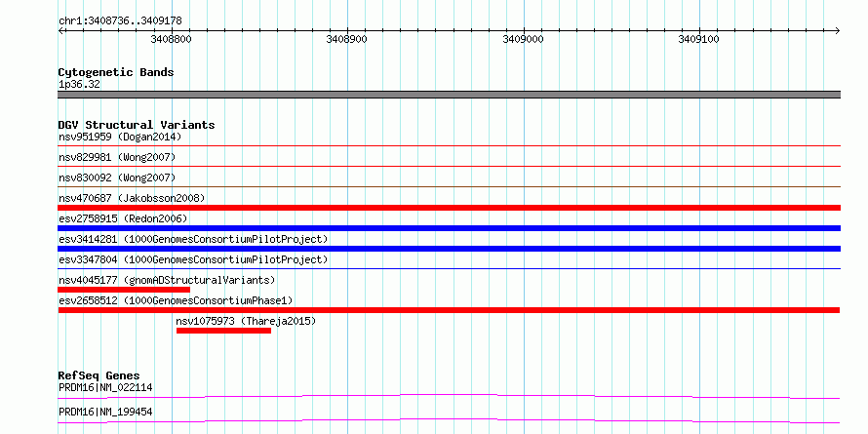This screenshot has height=434, width=868.
Task: Select variant nsv829981 (Wong2007) label
Action: (x=117, y=157)
